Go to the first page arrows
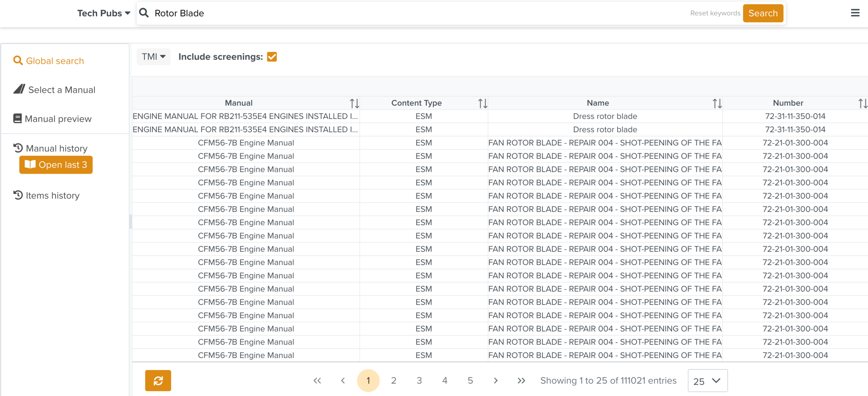This screenshot has width=868, height=396. (317, 380)
